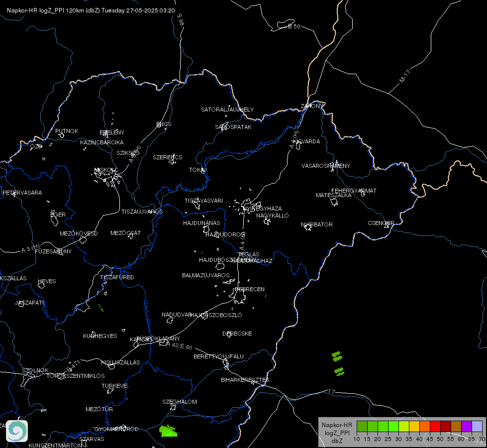Click the GYOMAENDRŐD label
Viewport: 487px width, 448px height.
(116, 429)
